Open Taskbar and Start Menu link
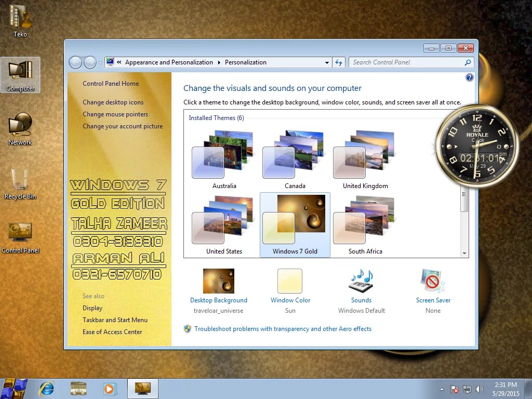Viewport: 532px width, 399px height. pyautogui.click(x=115, y=320)
